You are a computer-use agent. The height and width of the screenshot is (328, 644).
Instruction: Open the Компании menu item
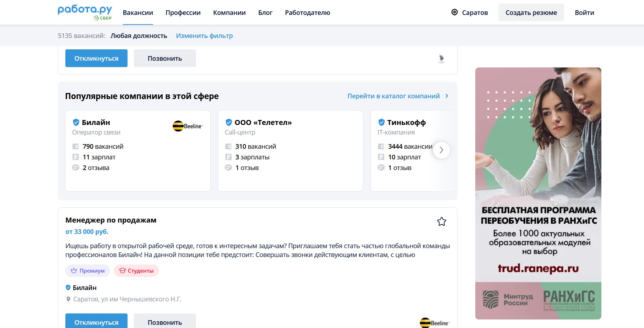(x=229, y=13)
